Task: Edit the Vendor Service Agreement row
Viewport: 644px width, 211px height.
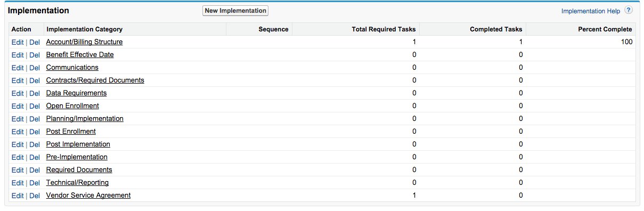Action: (17, 196)
